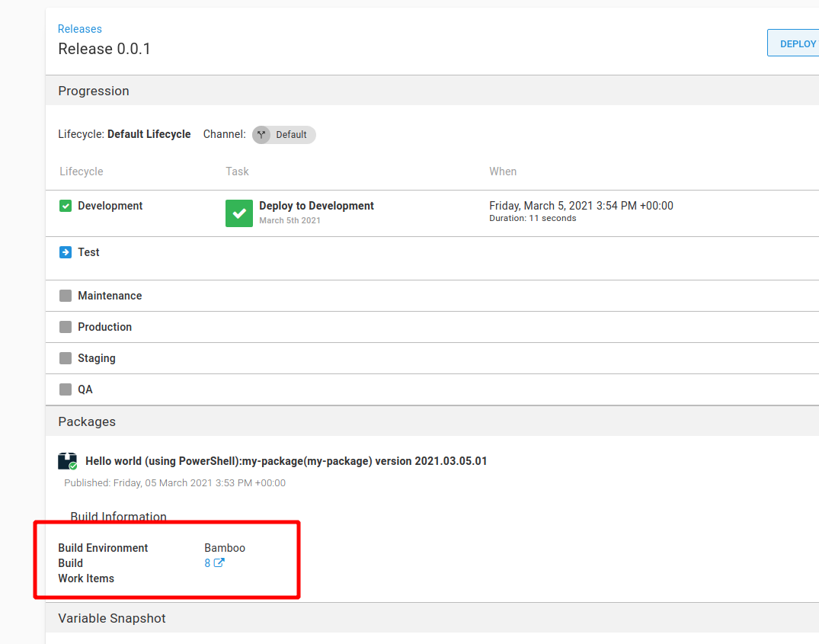This screenshot has height=644, width=819.
Task: Click the green Development success checkmark icon
Action: 66,205
